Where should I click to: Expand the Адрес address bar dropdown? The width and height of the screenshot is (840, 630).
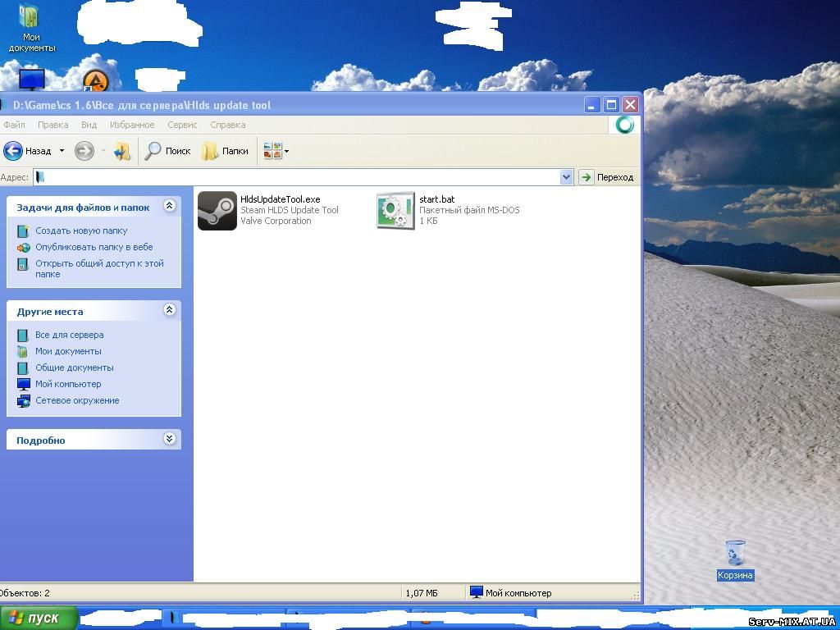566,177
